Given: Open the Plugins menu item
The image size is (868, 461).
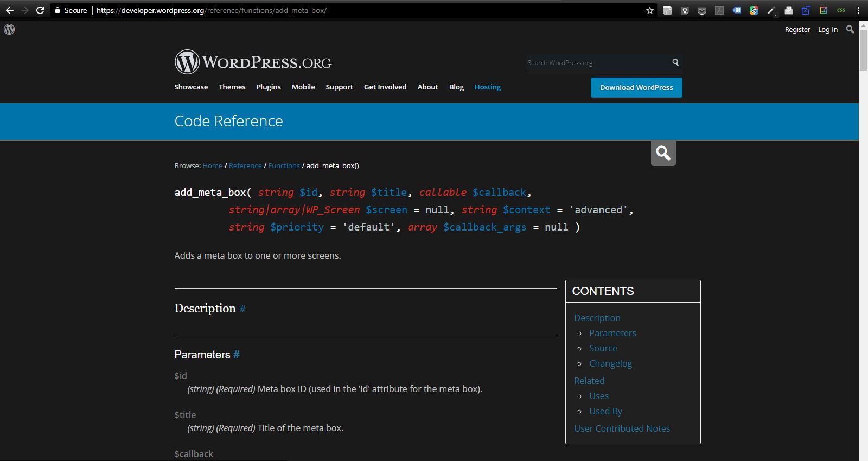Looking at the screenshot, I should click(269, 87).
